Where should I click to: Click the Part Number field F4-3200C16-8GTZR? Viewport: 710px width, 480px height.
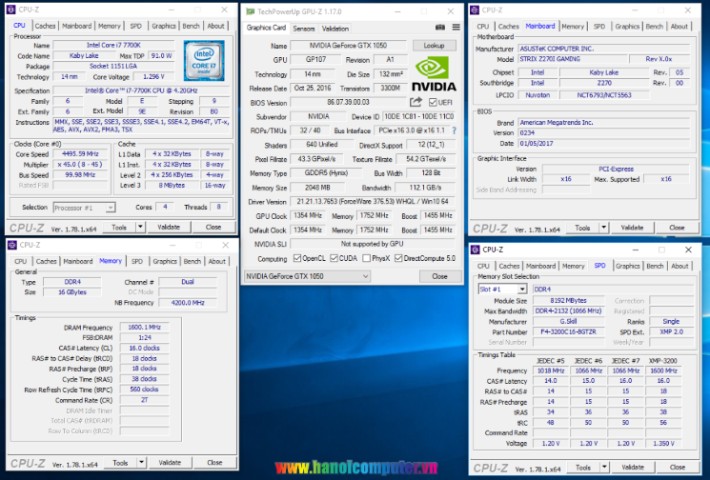pyautogui.click(x=568, y=332)
